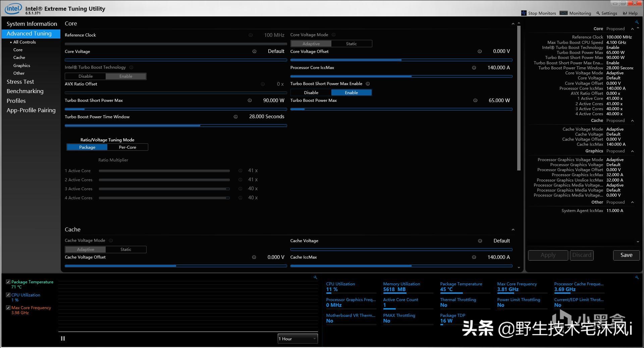
Task: Click the Core Voltage Offset slider
Action: point(401,60)
